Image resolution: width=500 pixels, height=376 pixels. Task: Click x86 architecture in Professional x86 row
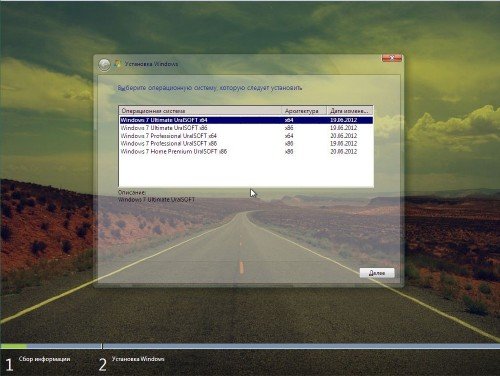[x=289, y=143]
